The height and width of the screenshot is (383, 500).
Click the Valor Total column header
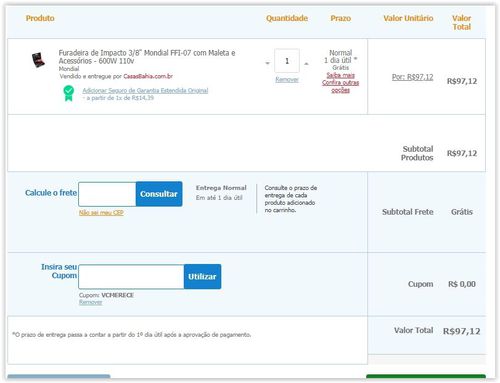(x=462, y=22)
